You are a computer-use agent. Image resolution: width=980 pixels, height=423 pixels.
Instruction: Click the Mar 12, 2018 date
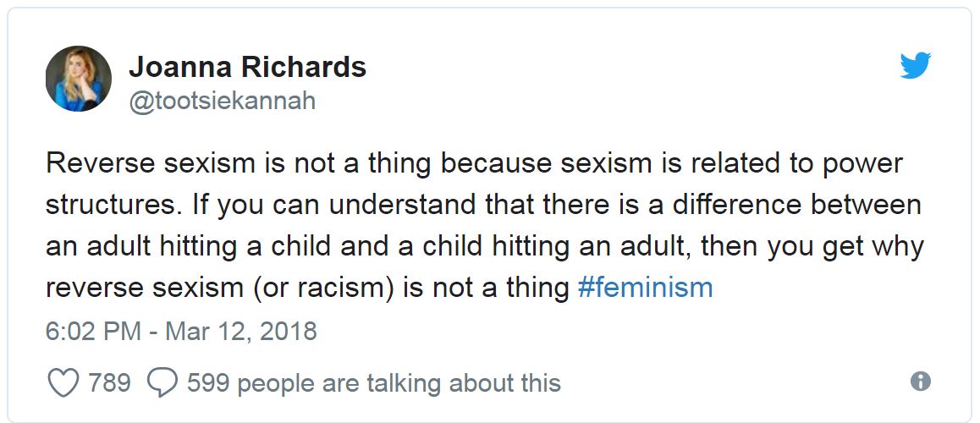point(241,330)
